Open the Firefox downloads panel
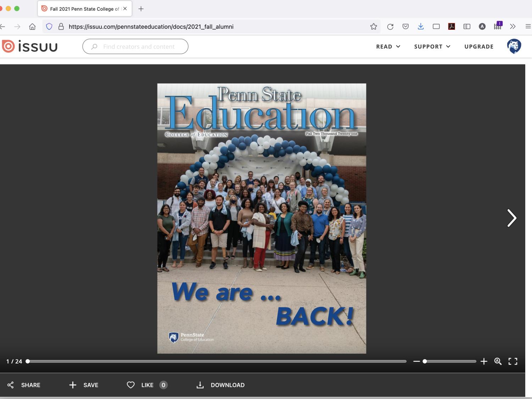The image size is (532, 399). pos(421,27)
